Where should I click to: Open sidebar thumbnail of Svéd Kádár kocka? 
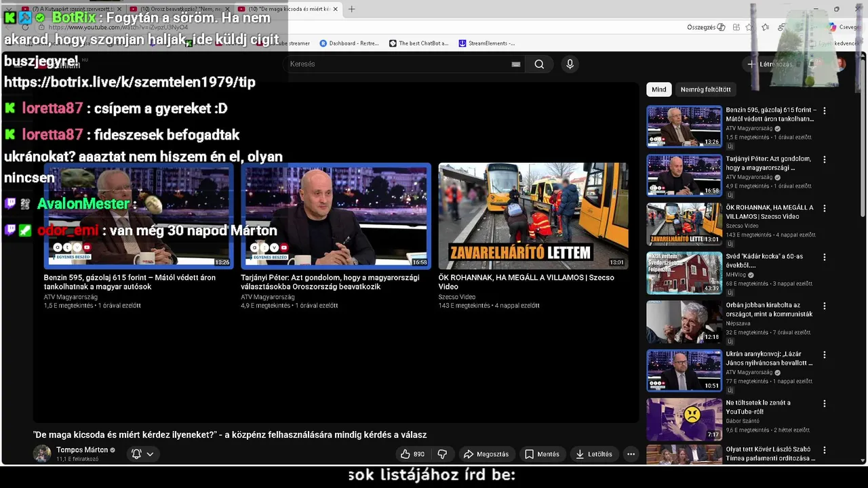[x=684, y=272]
